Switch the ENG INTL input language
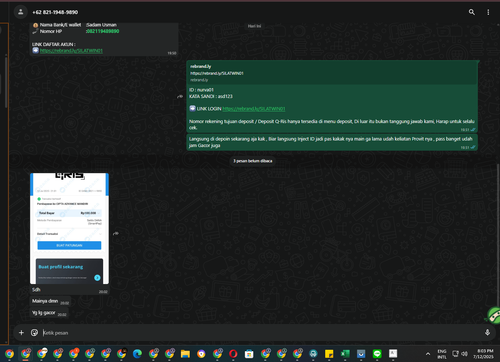The image size is (500, 362). (442, 354)
